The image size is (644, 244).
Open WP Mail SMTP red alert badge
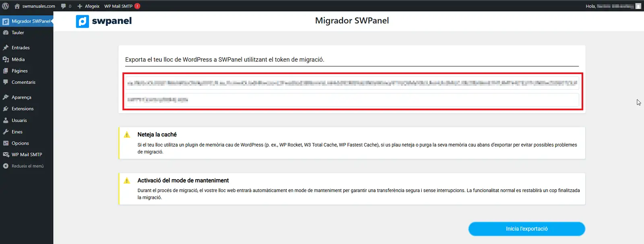click(x=137, y=6)
